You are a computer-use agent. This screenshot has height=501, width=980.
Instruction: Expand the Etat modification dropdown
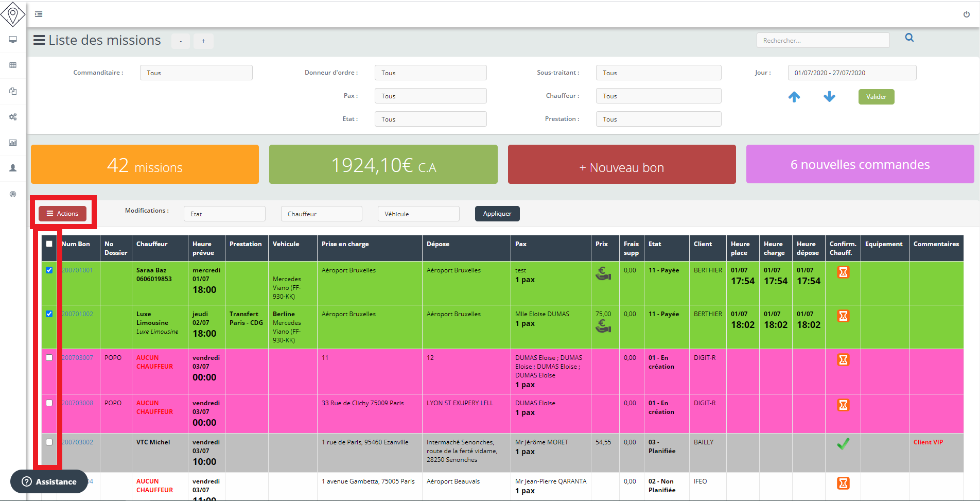click(224, 214)
